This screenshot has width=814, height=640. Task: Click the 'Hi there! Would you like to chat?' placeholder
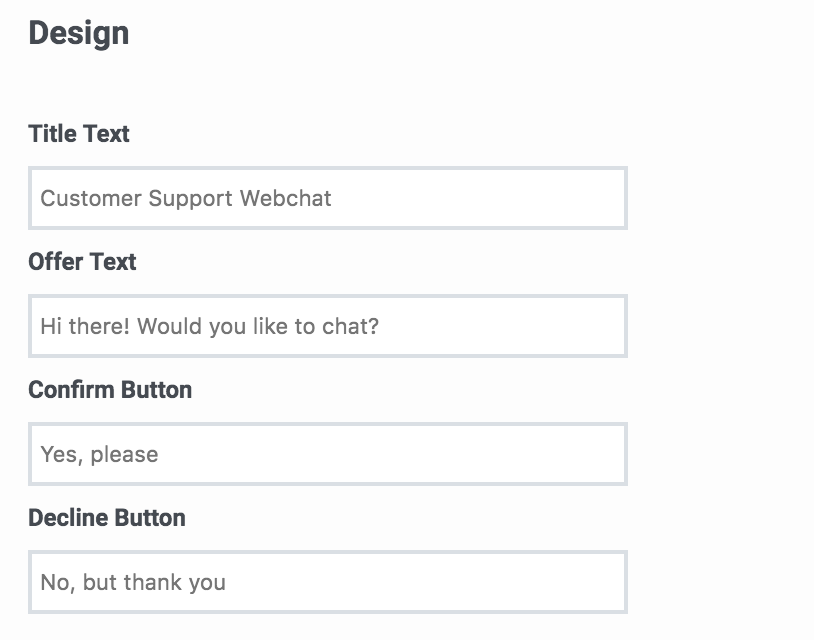pos(210,326)
